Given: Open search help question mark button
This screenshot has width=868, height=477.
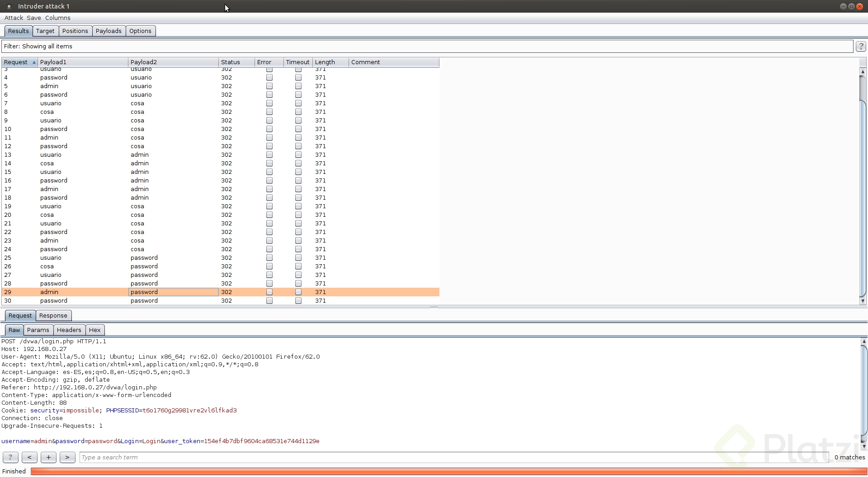Looking at the screenshot, I should click(10, 457).
